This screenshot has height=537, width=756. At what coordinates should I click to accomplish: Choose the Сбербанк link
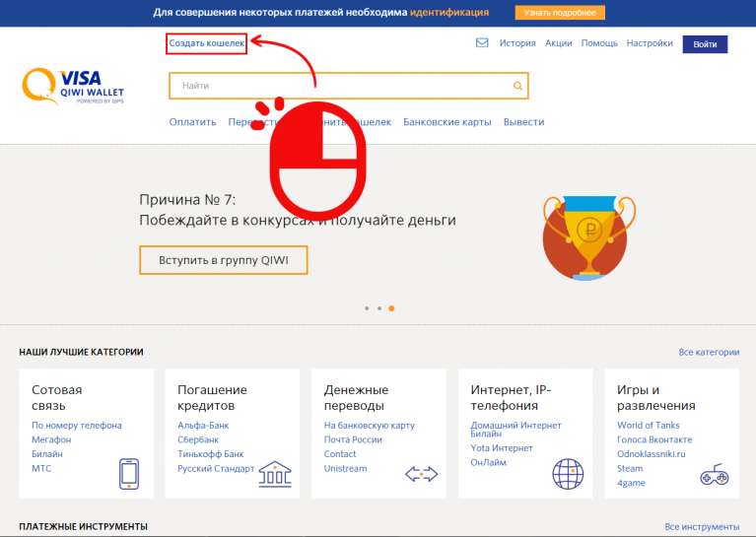click(198, 439)
